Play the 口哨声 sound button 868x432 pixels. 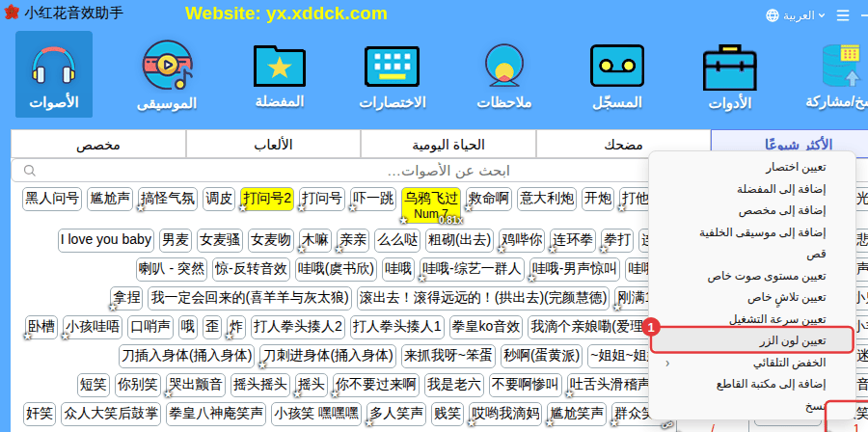click(x=150, y=326)
